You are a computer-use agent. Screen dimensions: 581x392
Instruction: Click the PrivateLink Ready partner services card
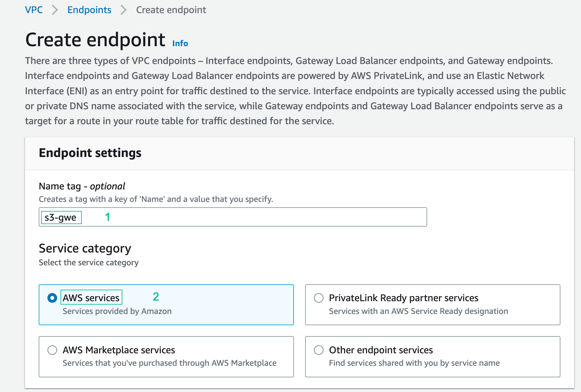click(433, 305)
